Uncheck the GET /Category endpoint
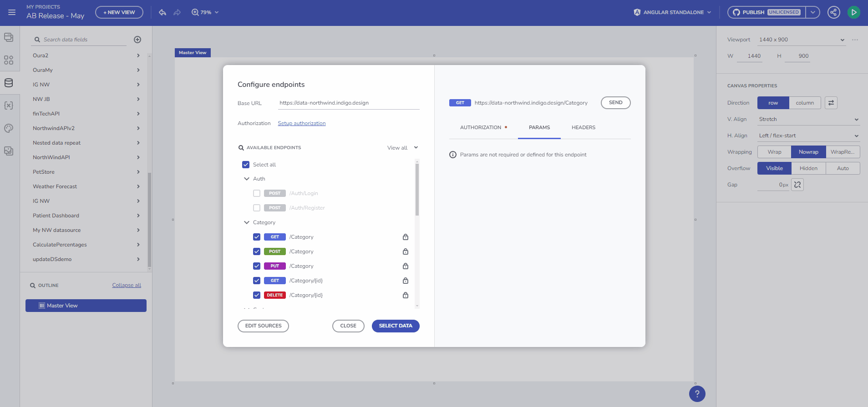This screenshot has height=407, width=868. pyautogui.click(x=257, y=237)
